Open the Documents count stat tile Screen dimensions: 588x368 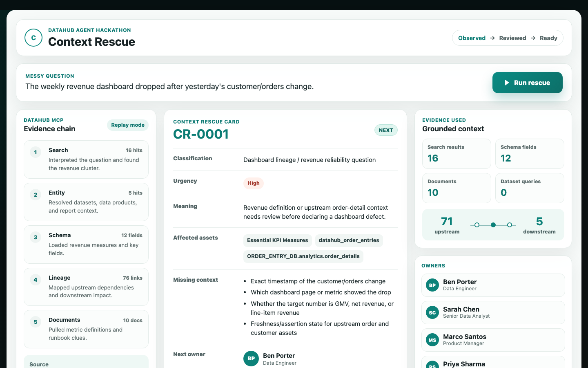pyautogui.click(x=457, y=188)
